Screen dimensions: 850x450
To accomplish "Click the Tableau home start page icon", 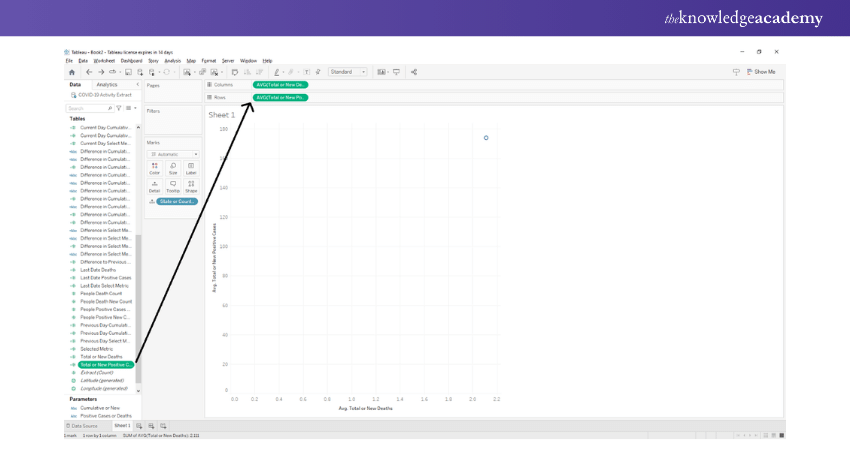I will pyautogui.click(x=71, y=72).
